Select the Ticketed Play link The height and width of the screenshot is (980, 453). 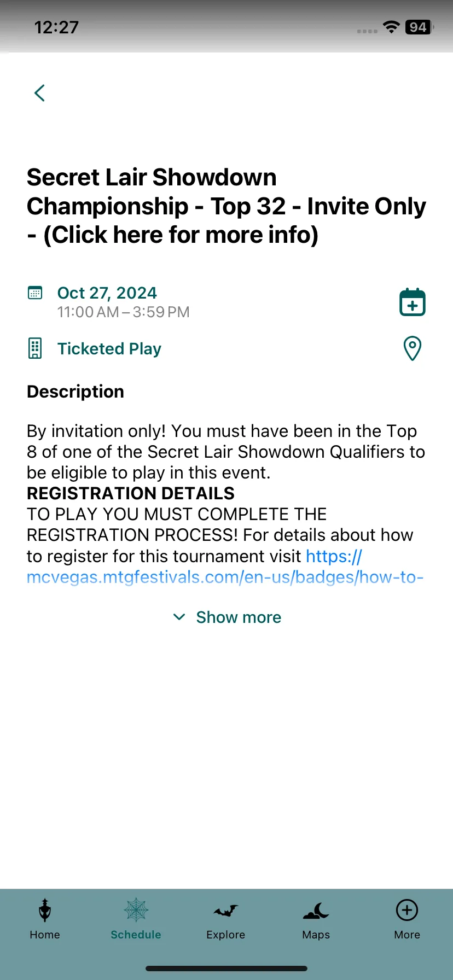pos(109,348)
